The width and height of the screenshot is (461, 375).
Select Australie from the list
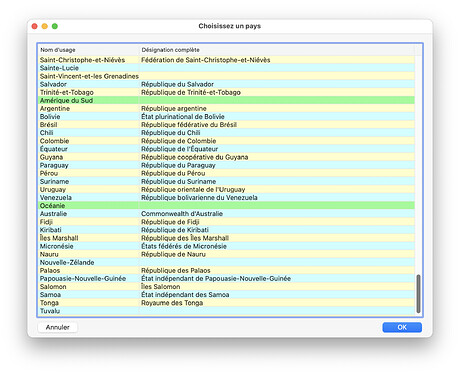coord(226,214)
